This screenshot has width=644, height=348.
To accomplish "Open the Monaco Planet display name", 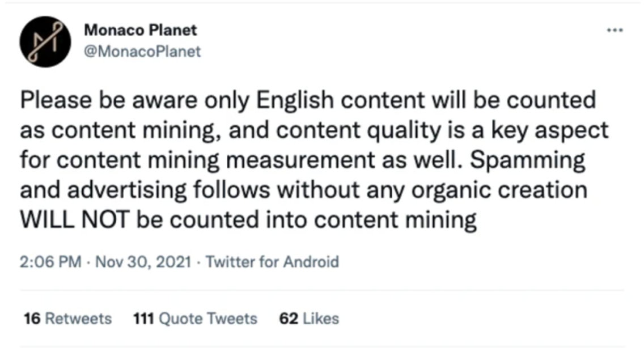I will click(x=141, y=30).
